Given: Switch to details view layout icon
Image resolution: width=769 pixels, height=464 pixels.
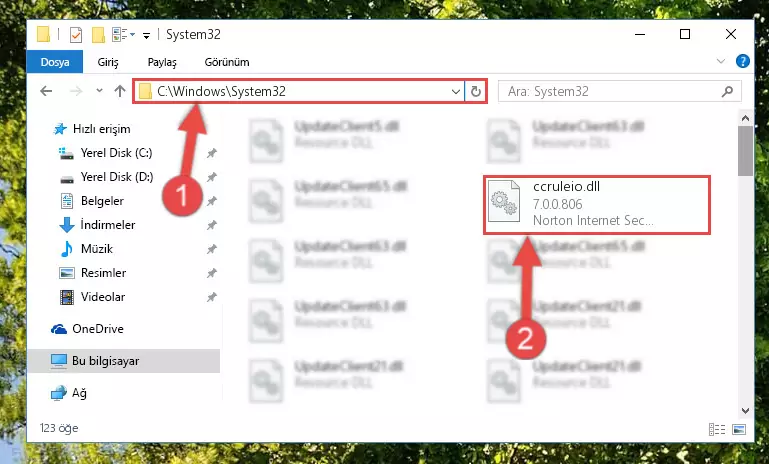Looking at the screenshot, I should [717, 430].
